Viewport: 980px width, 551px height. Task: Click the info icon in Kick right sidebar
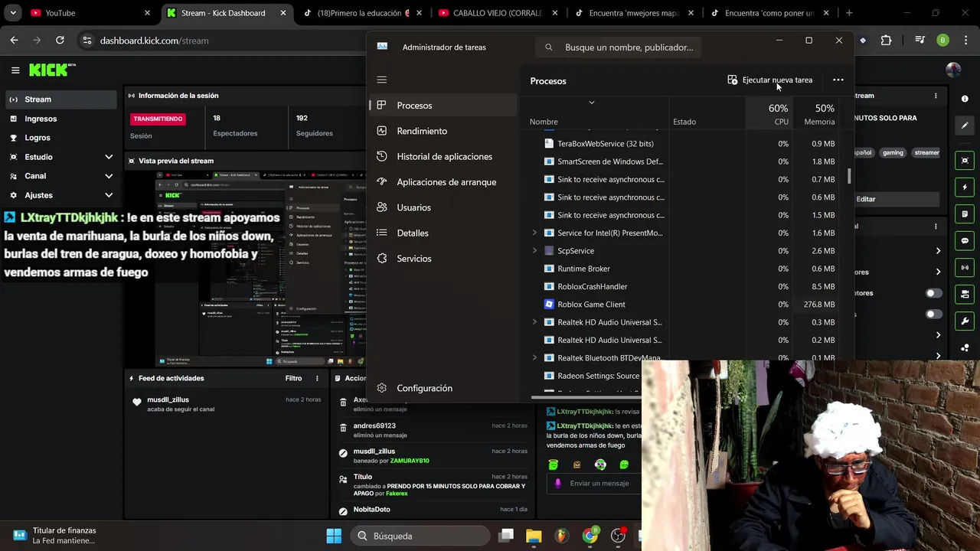pyautogui.click(x=965, y=99)
